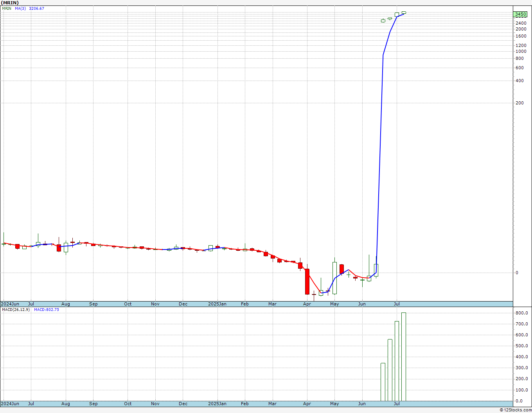Screen dimensions: 532x413
Task: Select the green MRIN legend label
Action: (7, 9)
